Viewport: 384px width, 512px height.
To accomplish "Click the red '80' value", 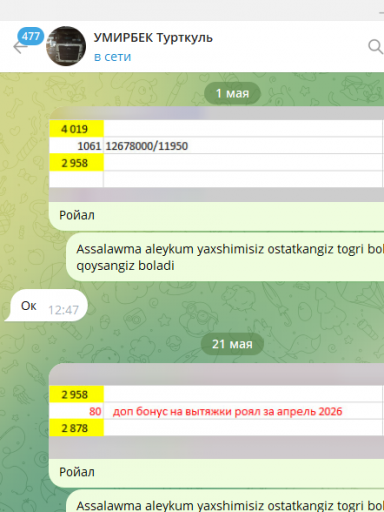I will click(95, 411).
